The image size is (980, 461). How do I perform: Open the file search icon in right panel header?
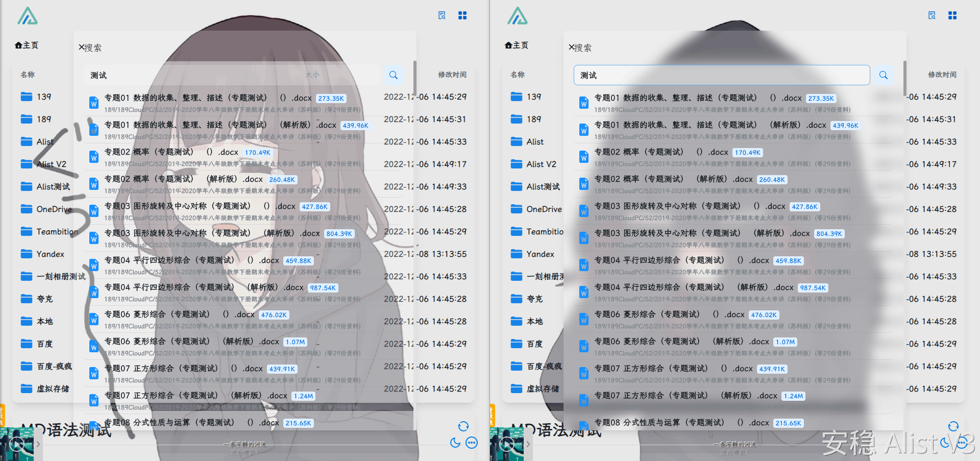tap(932, 15)
